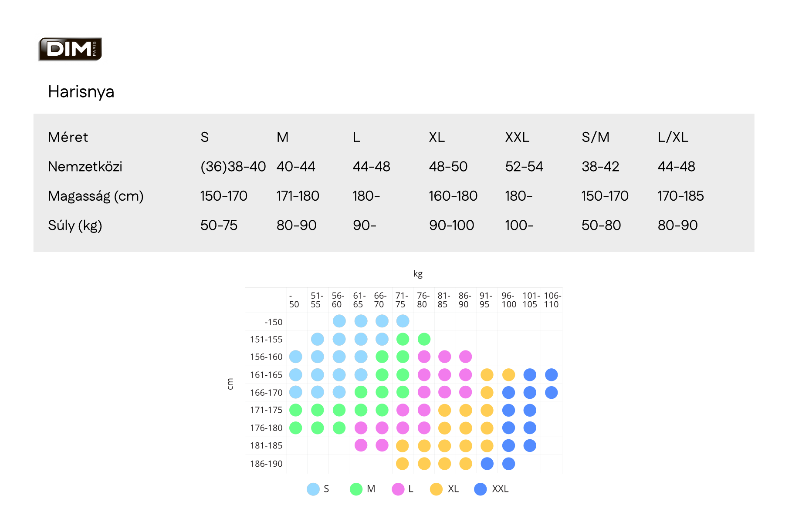
Task: Select the dot at 181-185 cm, 61-65 kg
Action: click(361, 445)
